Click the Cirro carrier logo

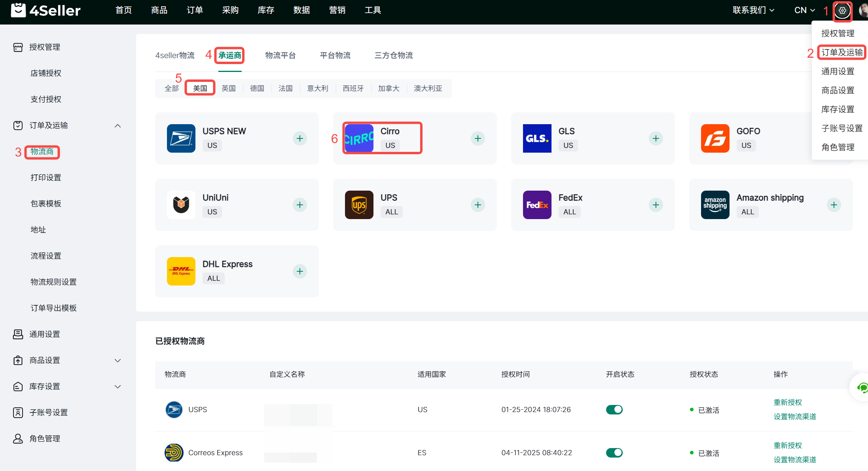click(x=359, y=138)
